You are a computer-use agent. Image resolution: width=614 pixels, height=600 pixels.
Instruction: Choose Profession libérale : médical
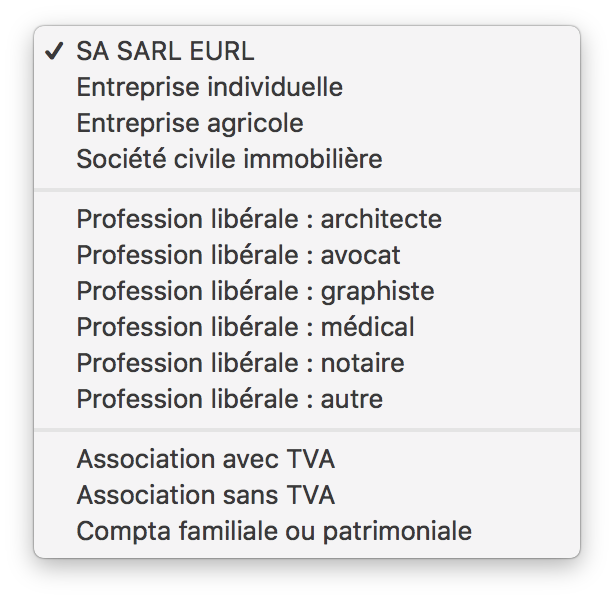pos(307,327)
